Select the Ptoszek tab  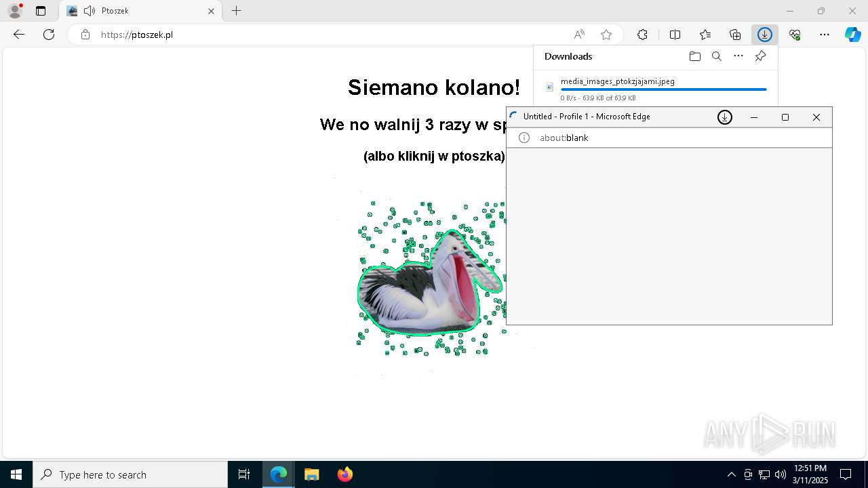coord(141,11)
